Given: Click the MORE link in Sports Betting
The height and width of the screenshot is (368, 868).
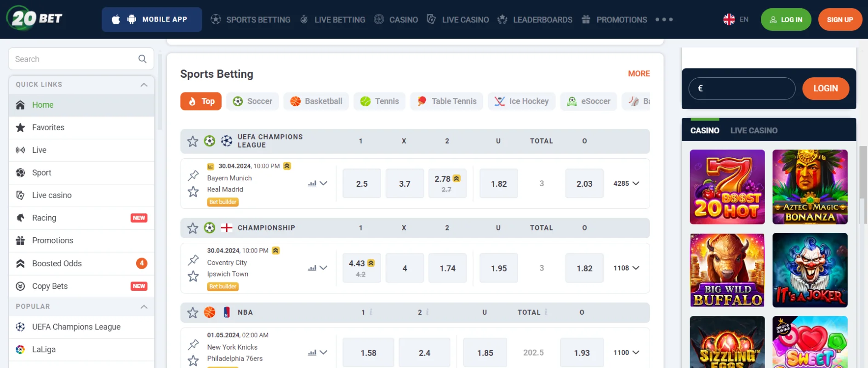Looking at the screenshot, I should point(639,74).
